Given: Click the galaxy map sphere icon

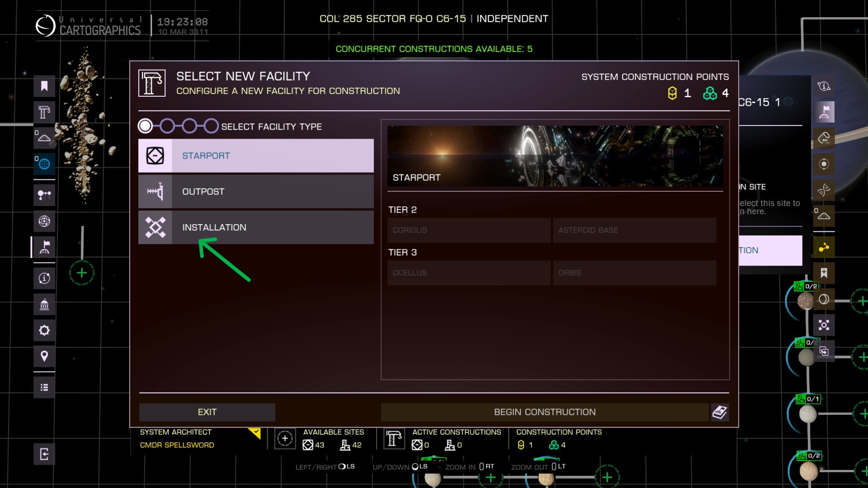Looking at the screenshot, I should 44,221.
